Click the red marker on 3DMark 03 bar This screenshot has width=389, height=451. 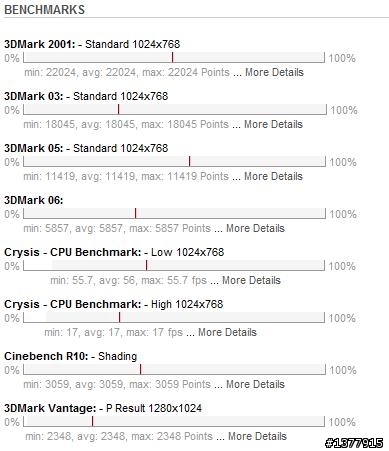click(118, 109)
